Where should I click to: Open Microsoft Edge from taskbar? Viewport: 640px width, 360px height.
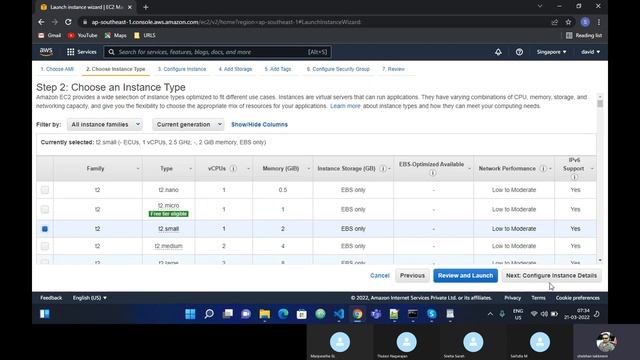[283, 314]
